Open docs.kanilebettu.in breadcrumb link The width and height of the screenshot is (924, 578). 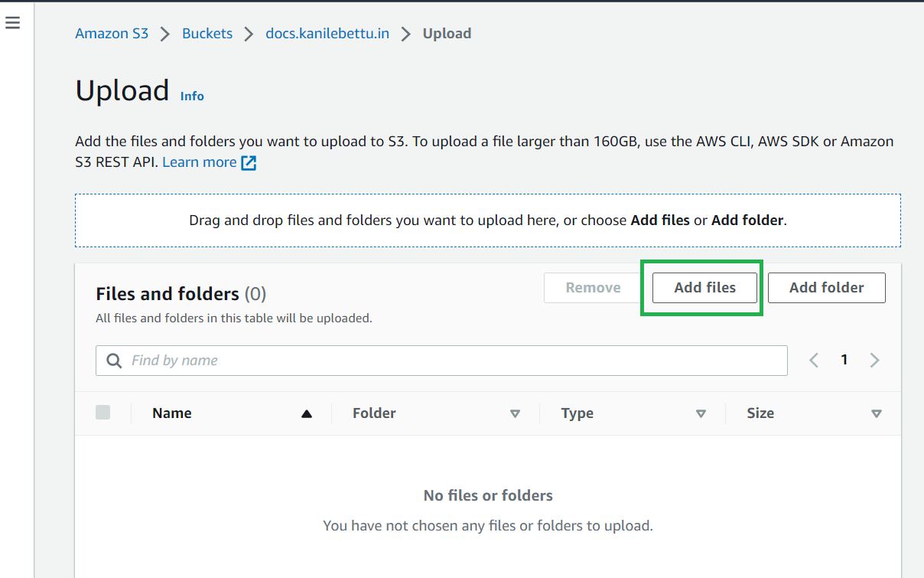(327, 34)
